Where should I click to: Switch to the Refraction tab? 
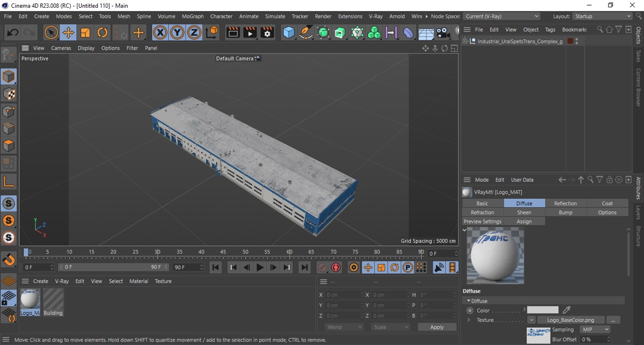tap(482, 212)
